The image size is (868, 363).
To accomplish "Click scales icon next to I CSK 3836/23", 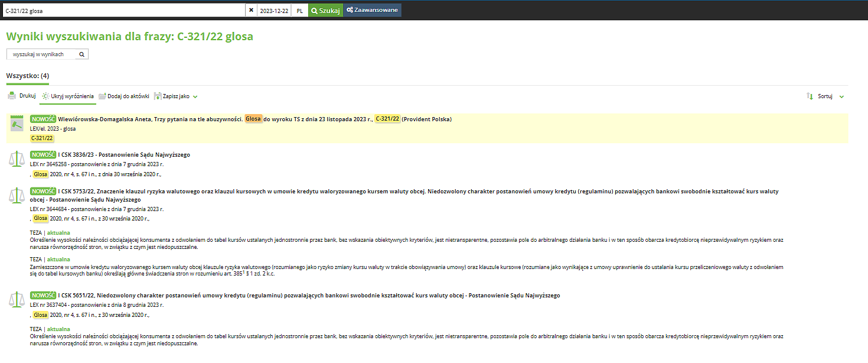I will (x=17, y=158).
